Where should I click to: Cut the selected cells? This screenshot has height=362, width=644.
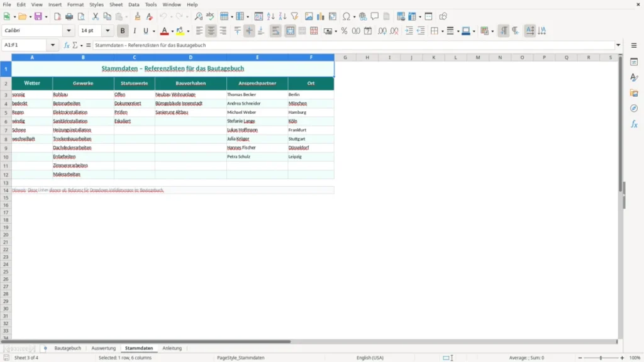[96, 16]
